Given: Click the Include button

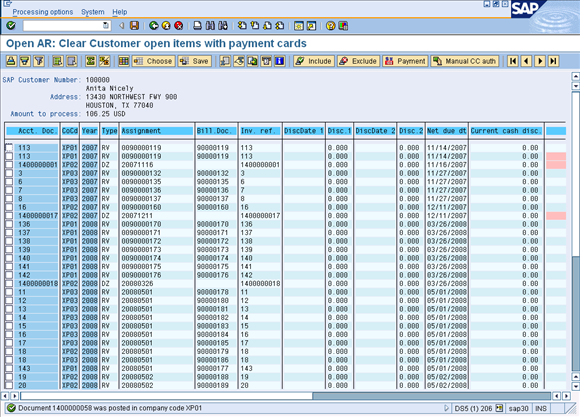Looking at the screenshot, I should pos(314,61).
